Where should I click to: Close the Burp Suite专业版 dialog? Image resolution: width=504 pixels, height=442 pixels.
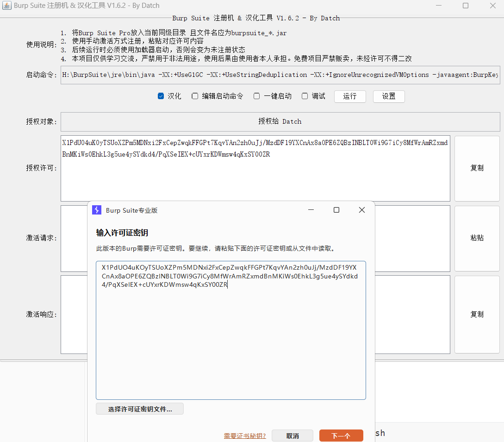click(361, 210)
